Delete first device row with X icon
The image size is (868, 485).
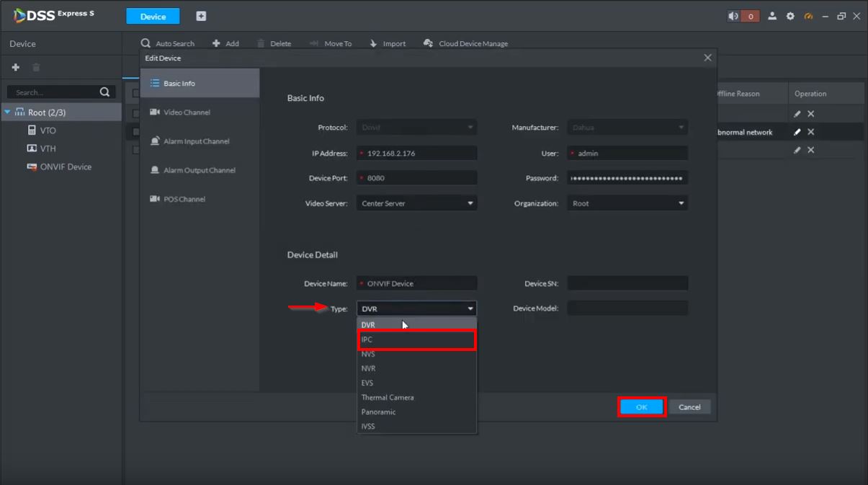[810, 114]
